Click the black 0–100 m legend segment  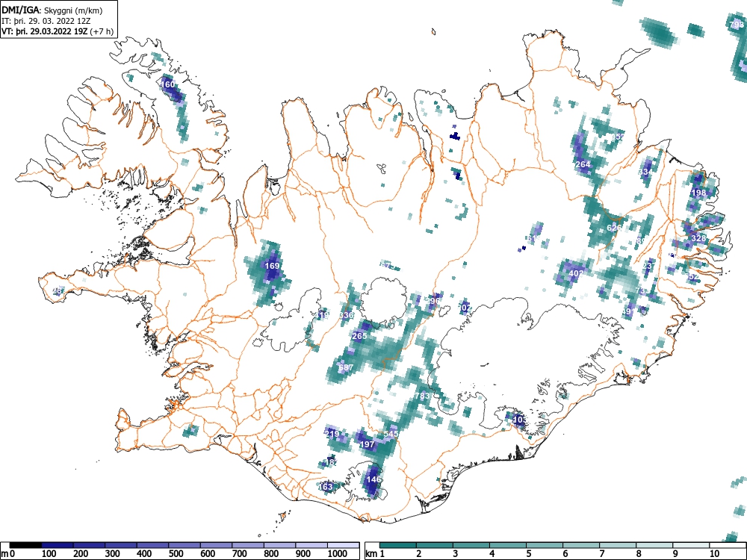pyautogui.click(x=25, y=545)
